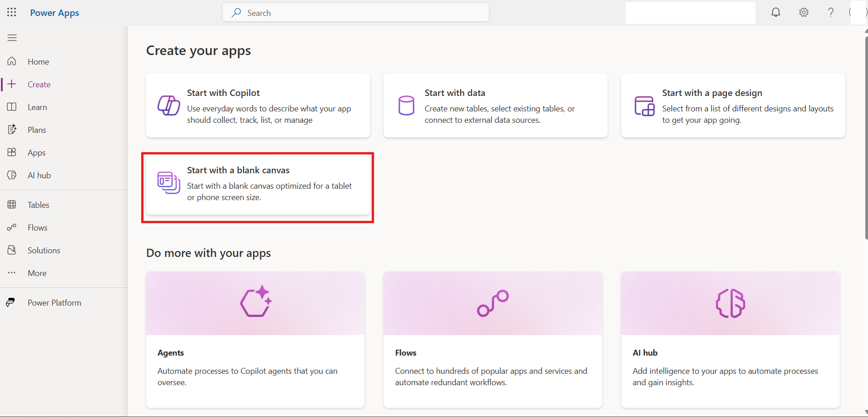Open Solutions from the sidebar

[44, 250]
